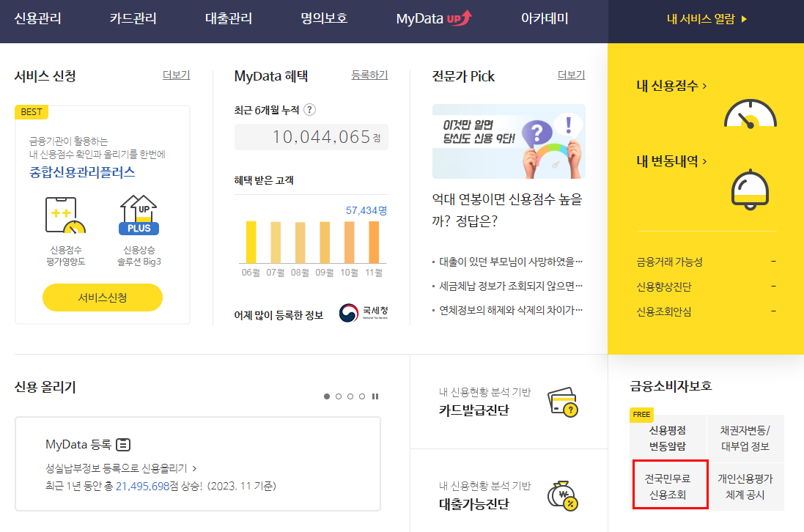Image resolution: width=804 pixels, height=532 pixels.
Task: Click the notification bell icon
Action: (x=750, y=189)
